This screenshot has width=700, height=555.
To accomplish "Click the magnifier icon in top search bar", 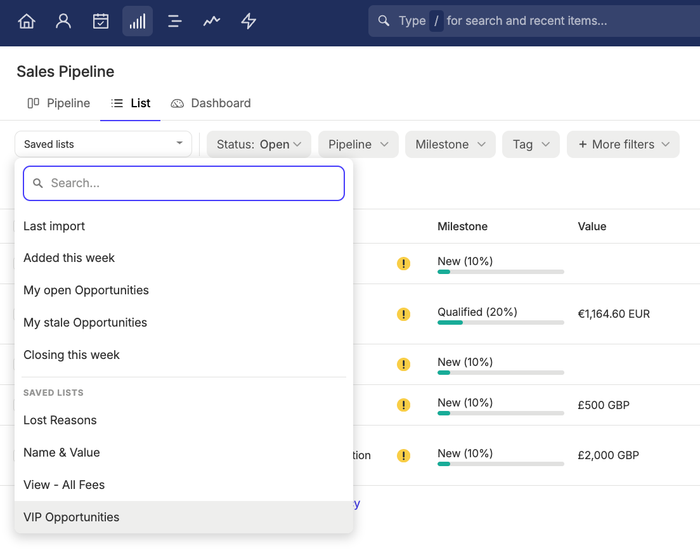I will [x=383, y=21].
